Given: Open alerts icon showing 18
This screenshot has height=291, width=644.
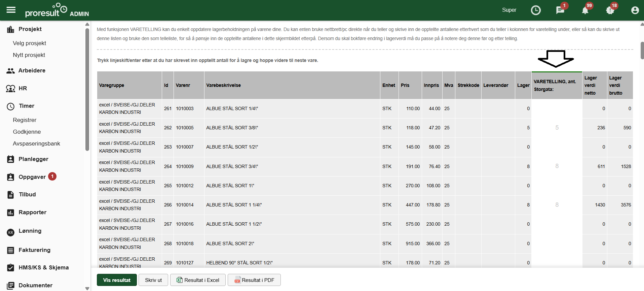Looking at the screenshot, I should coord(610,10).
